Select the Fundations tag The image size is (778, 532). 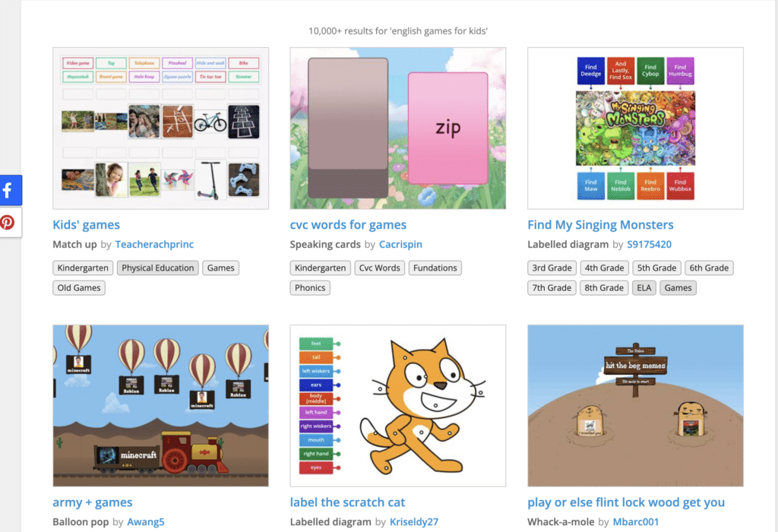(435, 268)
